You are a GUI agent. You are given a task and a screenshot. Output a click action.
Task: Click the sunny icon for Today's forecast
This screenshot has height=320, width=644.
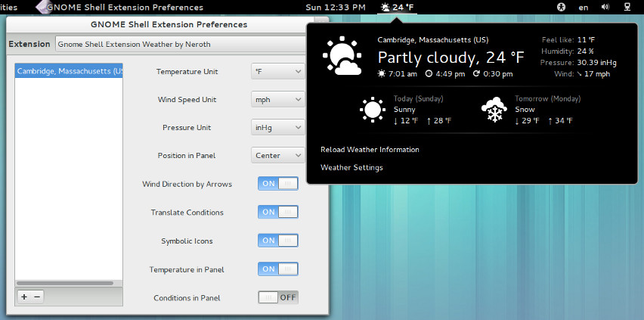pos(373,110)
